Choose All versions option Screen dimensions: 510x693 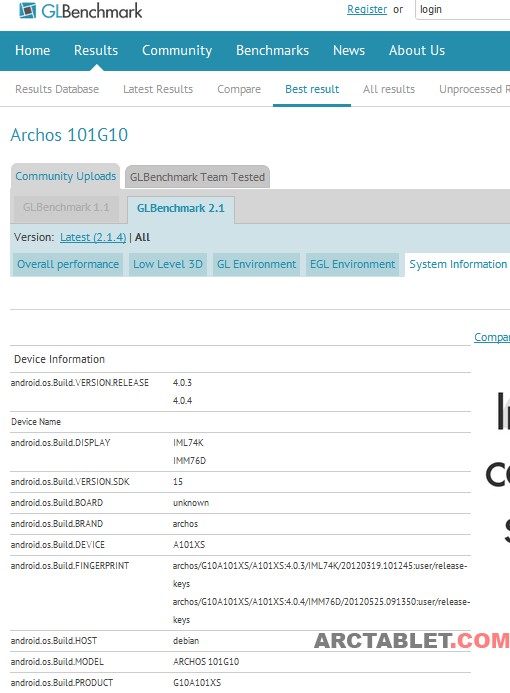click(x=142, y=237)
